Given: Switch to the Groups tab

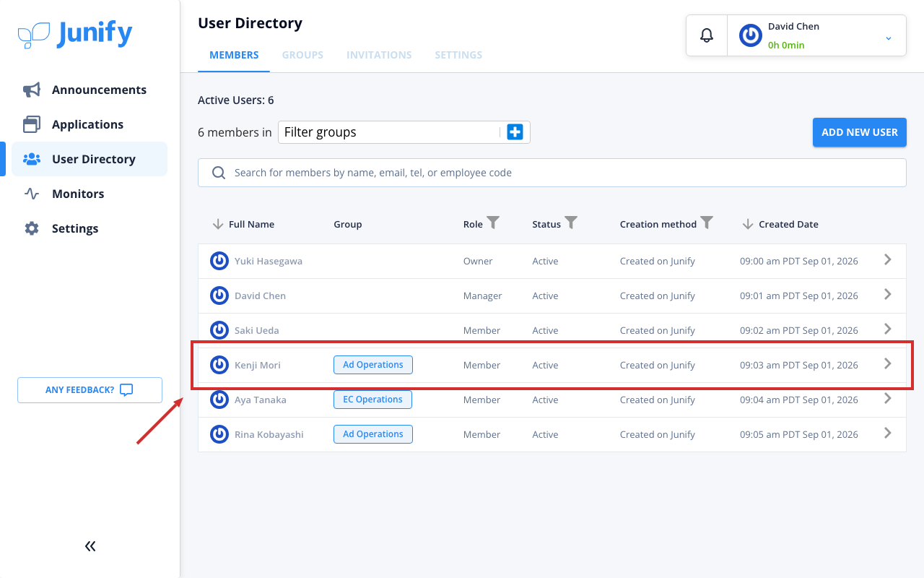Looking at the screenshot, I should pyautogui.click(x=302, y=55).
